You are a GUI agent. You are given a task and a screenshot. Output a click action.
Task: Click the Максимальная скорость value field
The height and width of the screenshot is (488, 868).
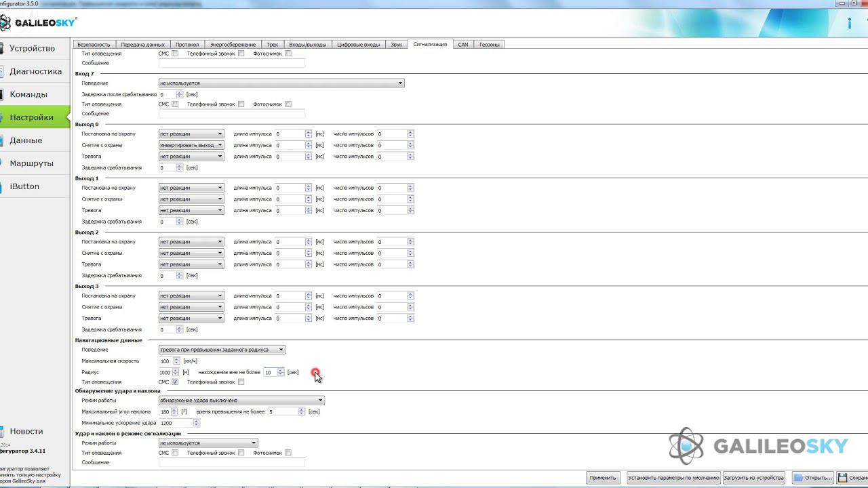click(x=165, y=361)
